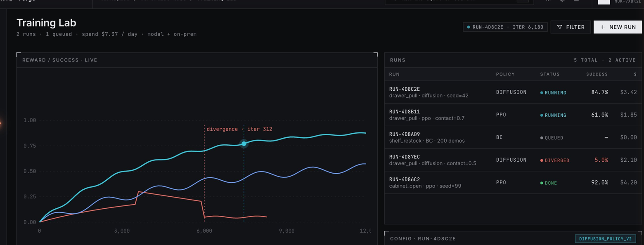The height and width of the screenshot is (245, 644).
Task: Click DIFFUSION policy cell of RUN-4D87EC
Action: click(511, 160)
